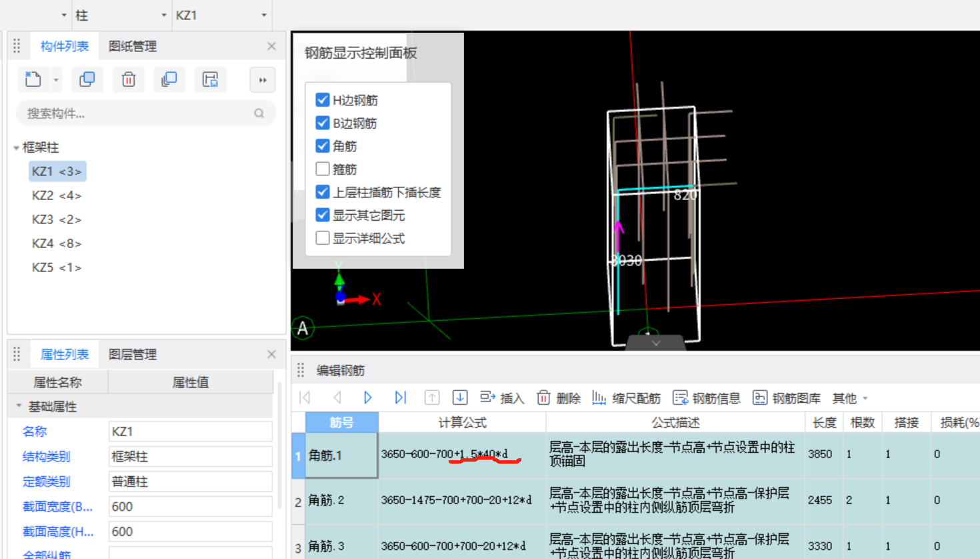Viewport: 980px width, 559px height.
Task: Enable the 箍筋 checkbox
Action: [x=323, y=169]
